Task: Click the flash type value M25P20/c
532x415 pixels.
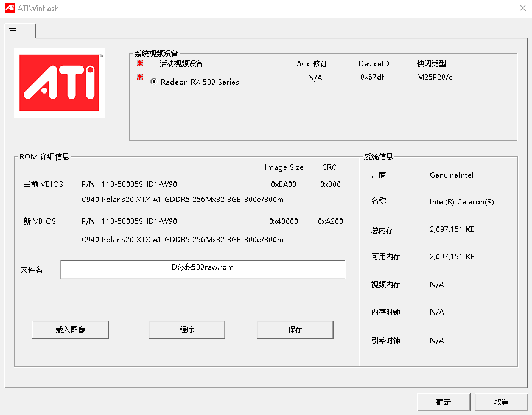Action: [435, 77]
